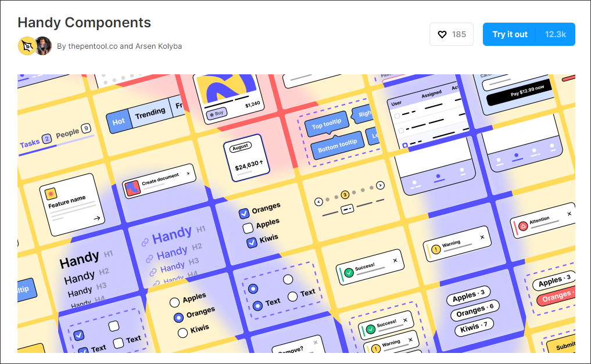
Task: Visit the thepentool.co author link
Action: click(93, 46)
